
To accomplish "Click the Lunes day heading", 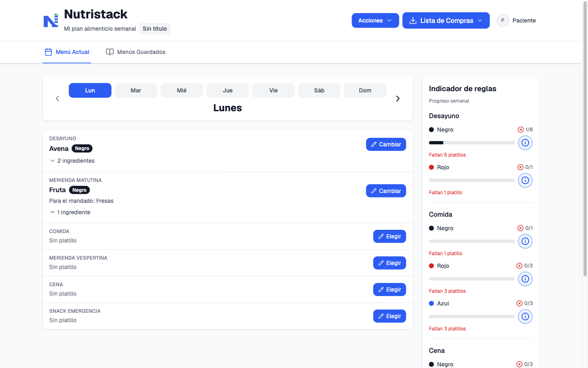I will point(227,108).
